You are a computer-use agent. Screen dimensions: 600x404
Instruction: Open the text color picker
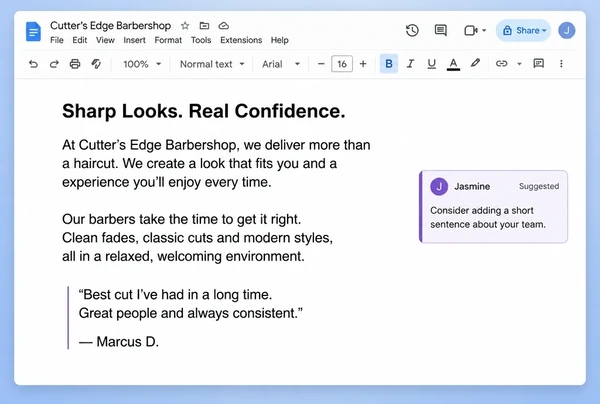coord(453,64)
